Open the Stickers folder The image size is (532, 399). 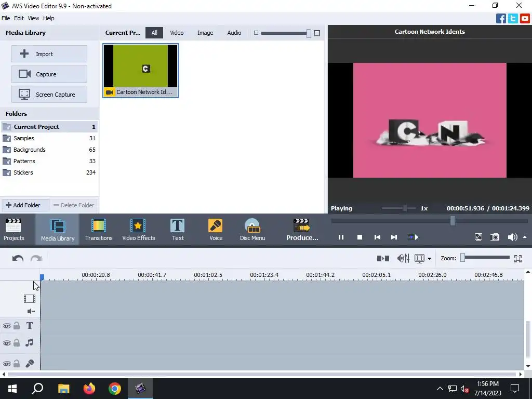(49, 172)
